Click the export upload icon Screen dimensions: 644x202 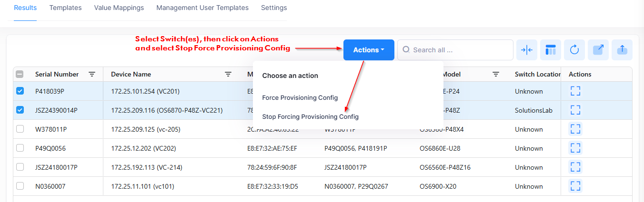[622, 50]
